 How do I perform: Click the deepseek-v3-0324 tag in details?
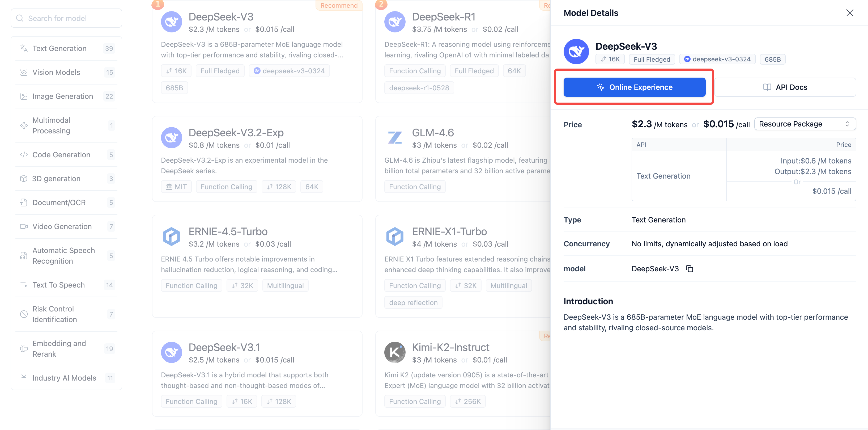tap(717, 59)
